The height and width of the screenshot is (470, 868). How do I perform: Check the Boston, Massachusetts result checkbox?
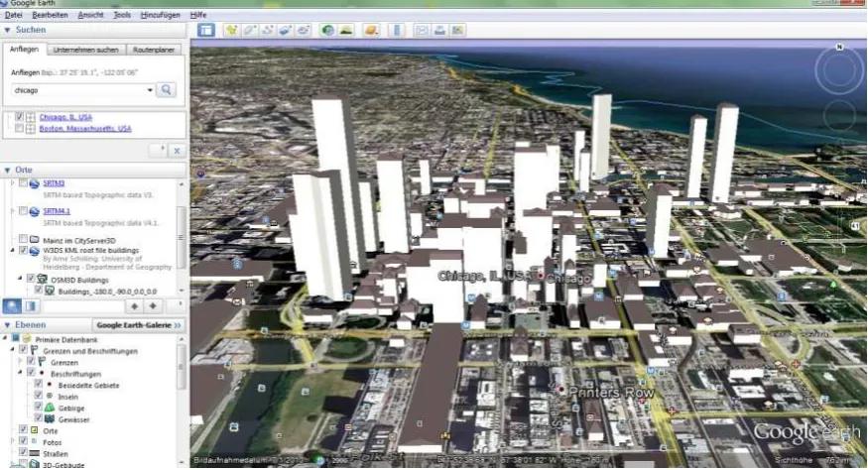tap(20, 129)
